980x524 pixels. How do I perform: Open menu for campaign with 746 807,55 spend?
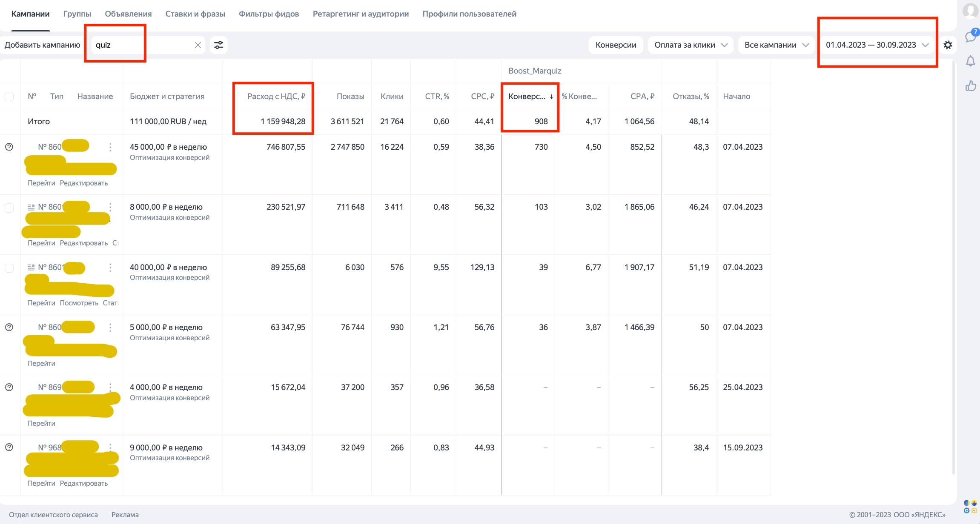110,147
